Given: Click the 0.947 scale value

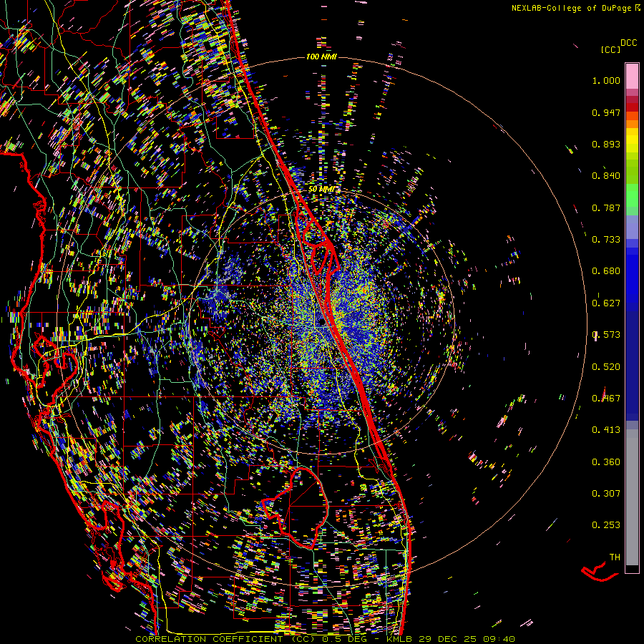Looking at the screenshot, I should point(606,112).
